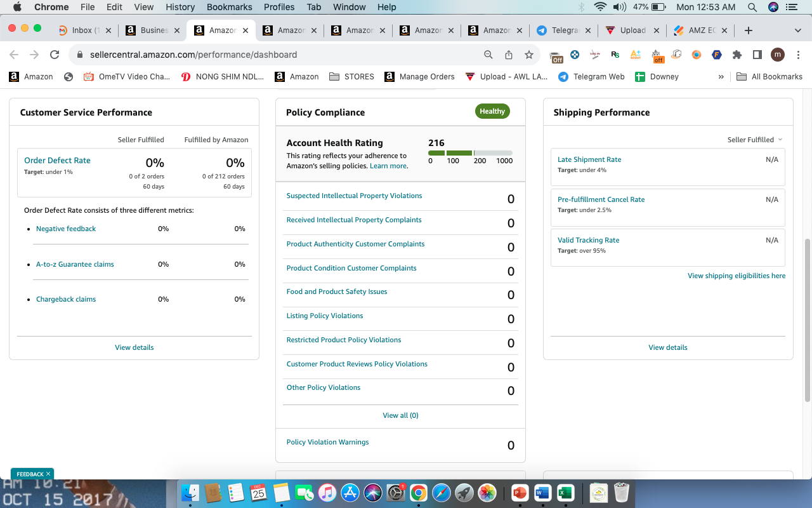This screenshot has width=812, height=508.
Task: Bookmark this page with star icon
Action: (x=529, y=55)
